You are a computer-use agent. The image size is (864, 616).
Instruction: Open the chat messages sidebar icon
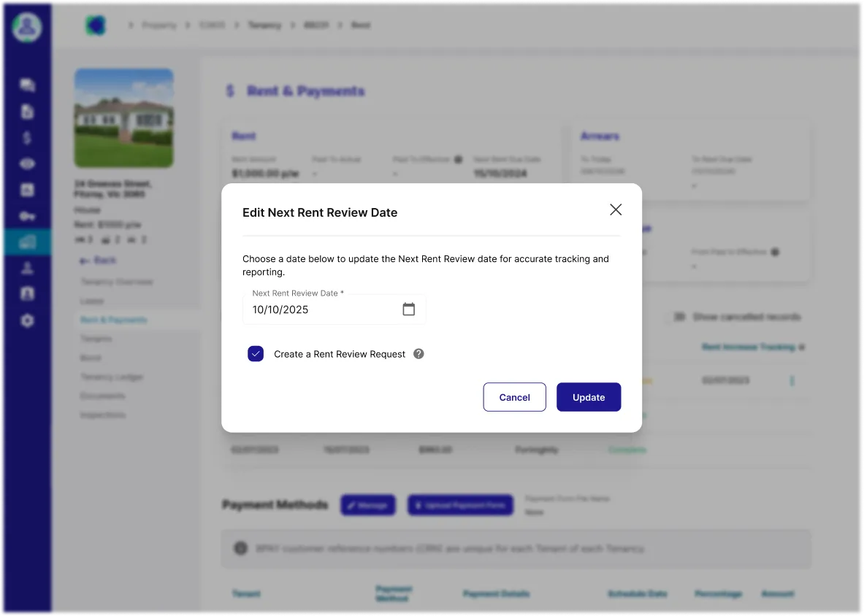coord(27,85)
